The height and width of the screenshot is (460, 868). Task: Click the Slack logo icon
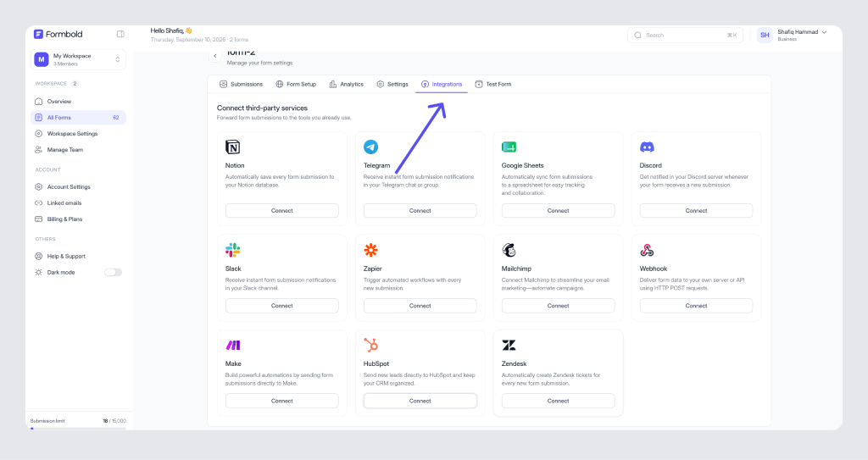coord(232,250)
